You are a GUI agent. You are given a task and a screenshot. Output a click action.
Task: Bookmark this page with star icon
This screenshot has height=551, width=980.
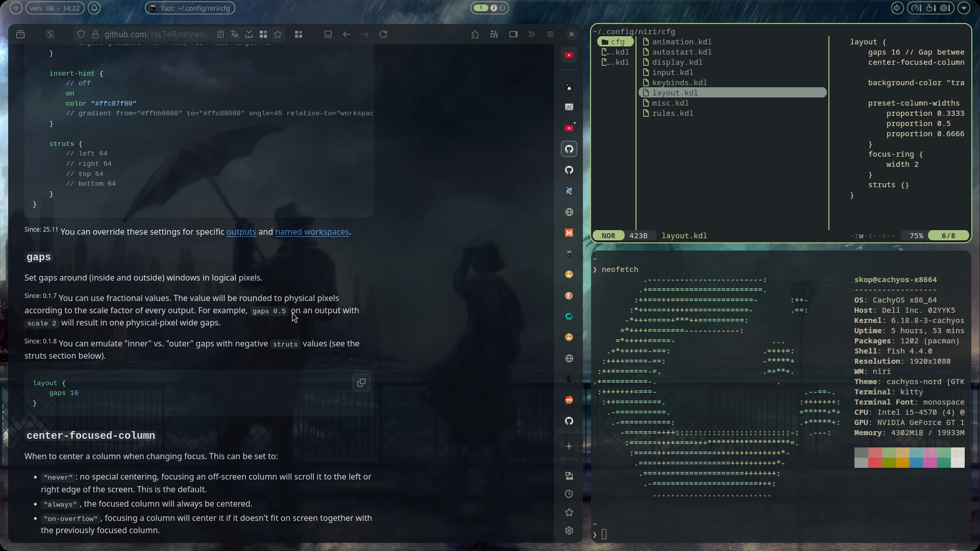pos(278,34)
